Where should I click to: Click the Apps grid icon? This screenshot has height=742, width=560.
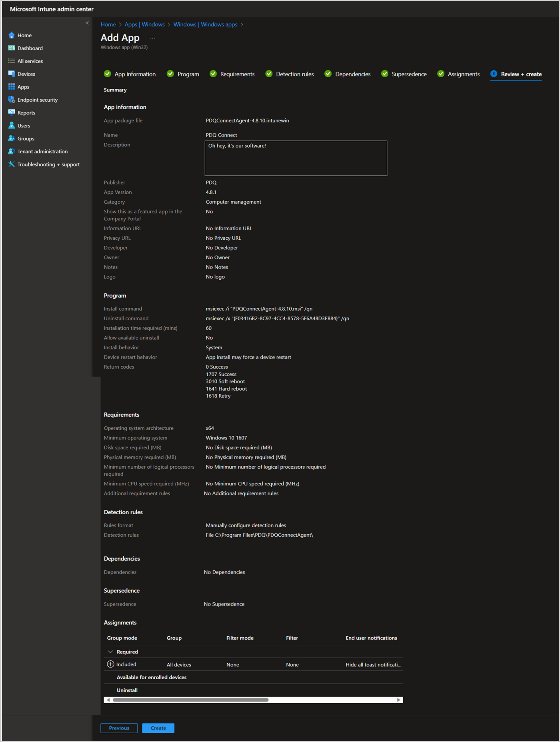point(12,87)
